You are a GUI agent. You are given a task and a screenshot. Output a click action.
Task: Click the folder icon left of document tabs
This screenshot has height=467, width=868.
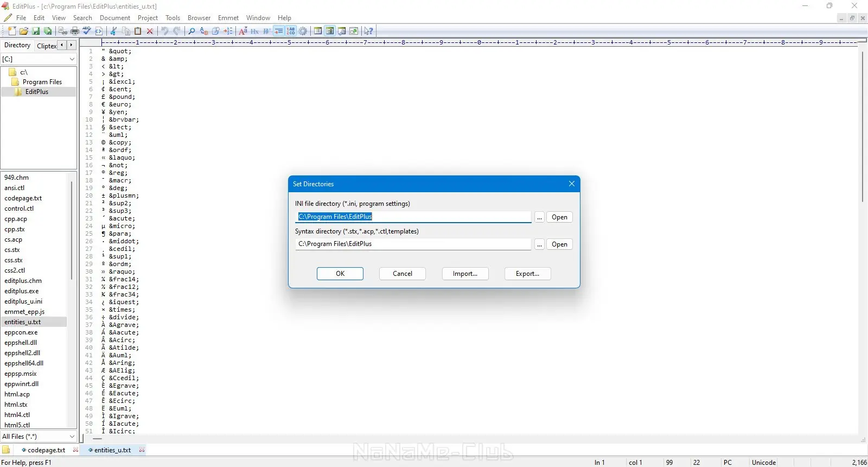pos(7,450)
